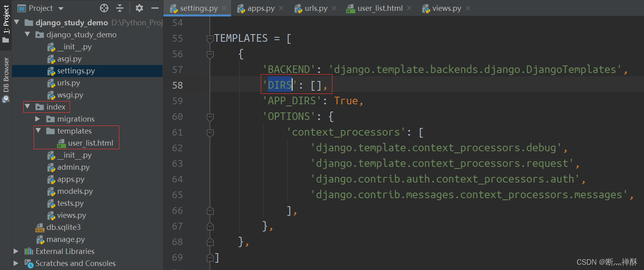644x270 pixels.
Task: Click the External Libraries icon
Action: coord(29,251)
